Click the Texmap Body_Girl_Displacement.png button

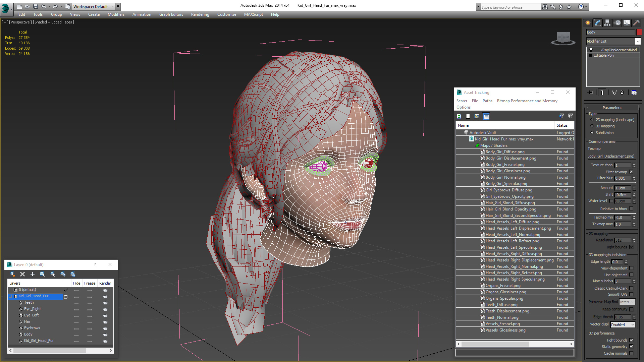coord(611,156)
